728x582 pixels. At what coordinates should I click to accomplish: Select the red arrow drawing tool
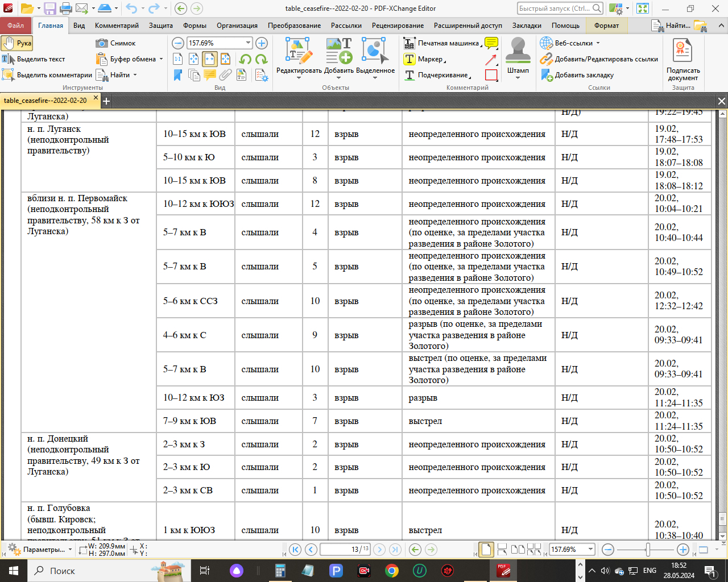tap(491, 59)
